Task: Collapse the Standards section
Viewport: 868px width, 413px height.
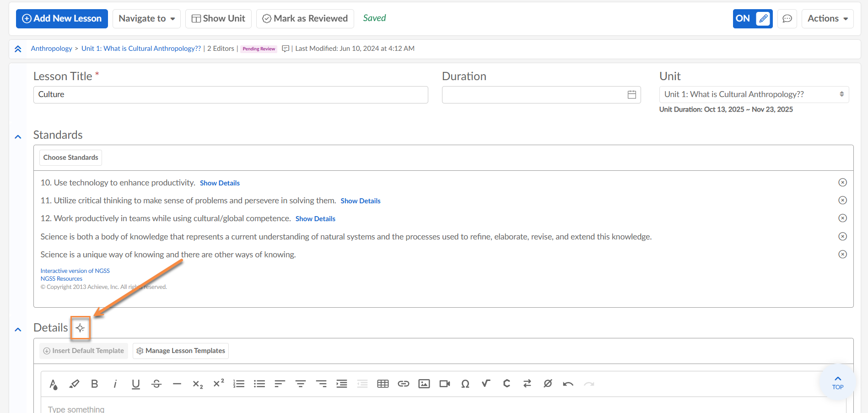Action: [18, 136]
